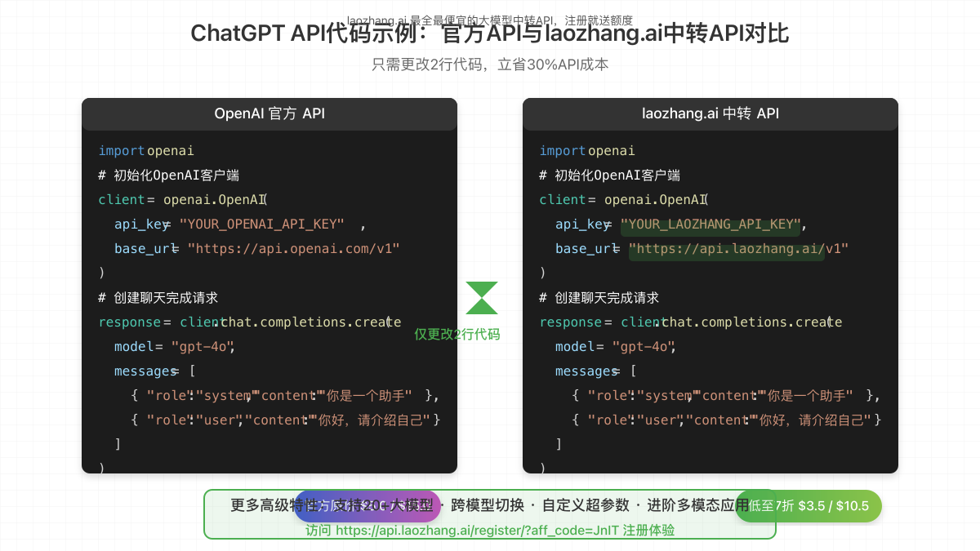Select the laozhang.ai 中转 API panel header
Screen dimensions: 980x551
(x=710, y=114)
